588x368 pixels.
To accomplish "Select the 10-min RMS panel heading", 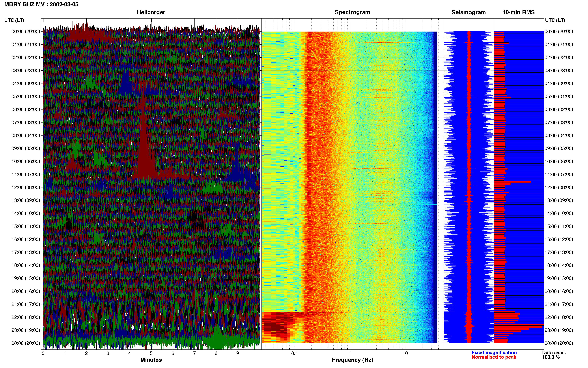I will click(x=518, y=12).
